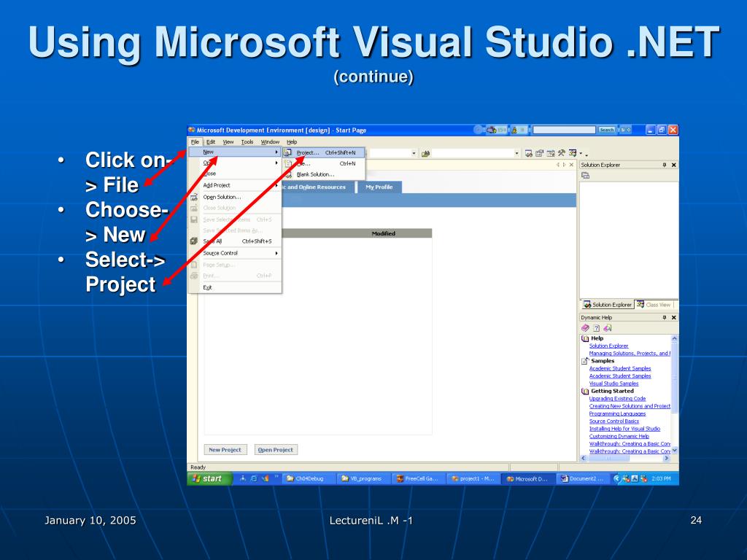The width and height of the screenshot is (747, 560).
Task: Click the Dynamic Help scroll-up arrow
Action: [x=674, y=338]
